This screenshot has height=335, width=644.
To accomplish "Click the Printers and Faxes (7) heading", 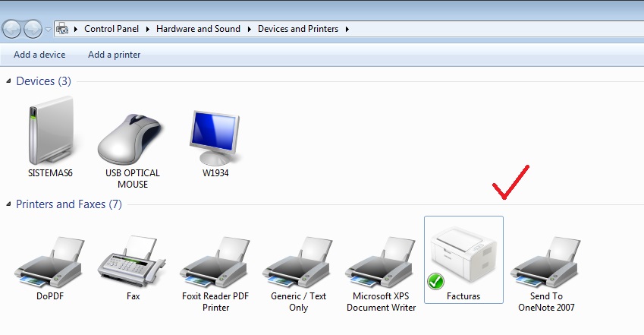I will pyautogui.click(x=69, y=204).
